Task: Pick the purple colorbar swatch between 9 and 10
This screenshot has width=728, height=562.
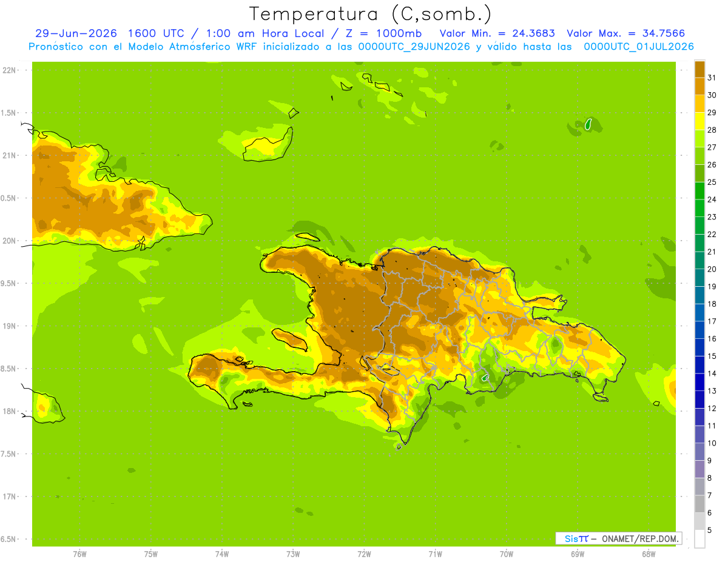Action: click(699, 452)
